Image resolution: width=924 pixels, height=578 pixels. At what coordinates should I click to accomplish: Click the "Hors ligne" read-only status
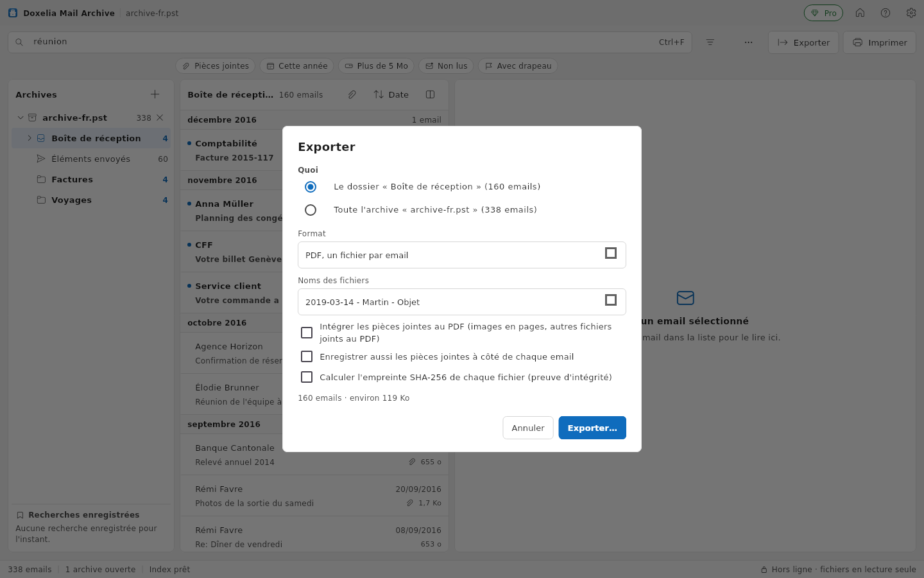(x=838, y=570)
